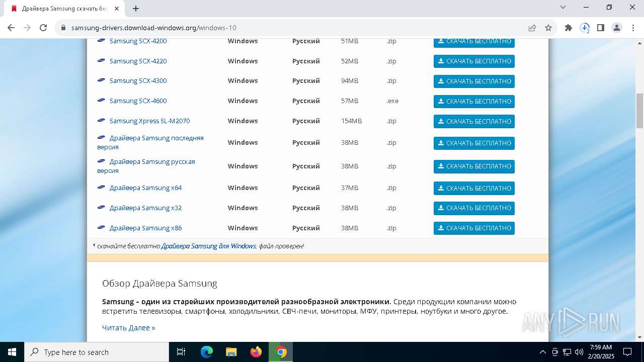The width and height of the screenshot is (644, 362).
Task: Click СКАЧАТЬ БЕСПЛАТНО for Samsung x32
Action: coord(474,208)
